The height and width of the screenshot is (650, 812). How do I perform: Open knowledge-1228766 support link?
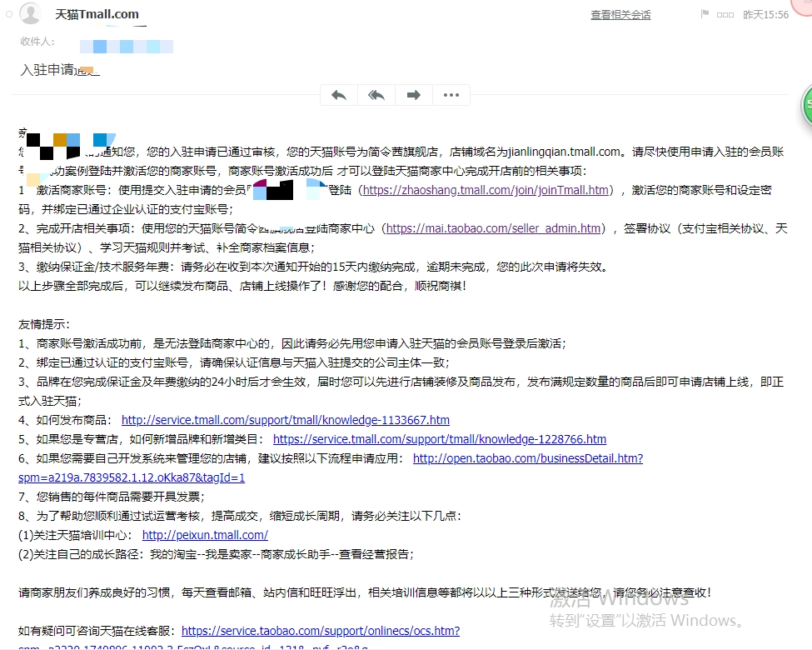pyautogui.click(x=440, y=439)
